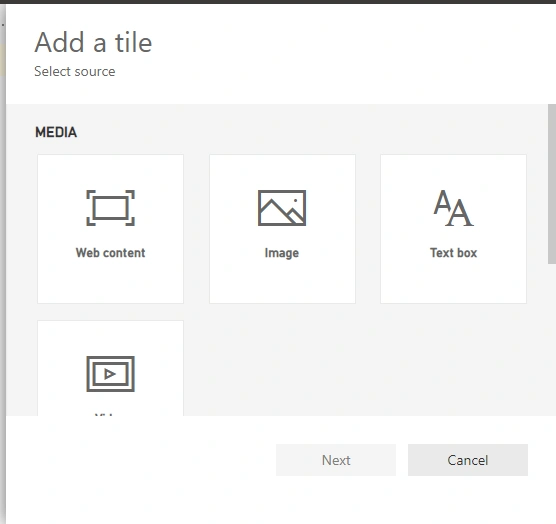
Task: Click the 'Image' label text
Action: (282, 253)
